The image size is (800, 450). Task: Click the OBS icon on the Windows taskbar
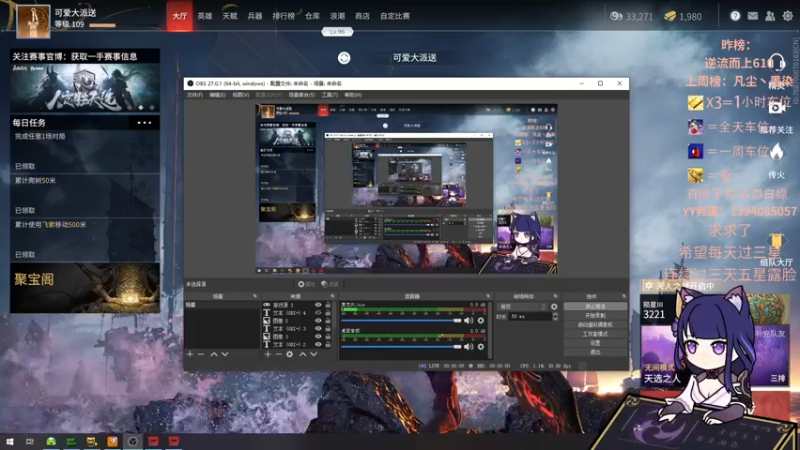[133, 441]
